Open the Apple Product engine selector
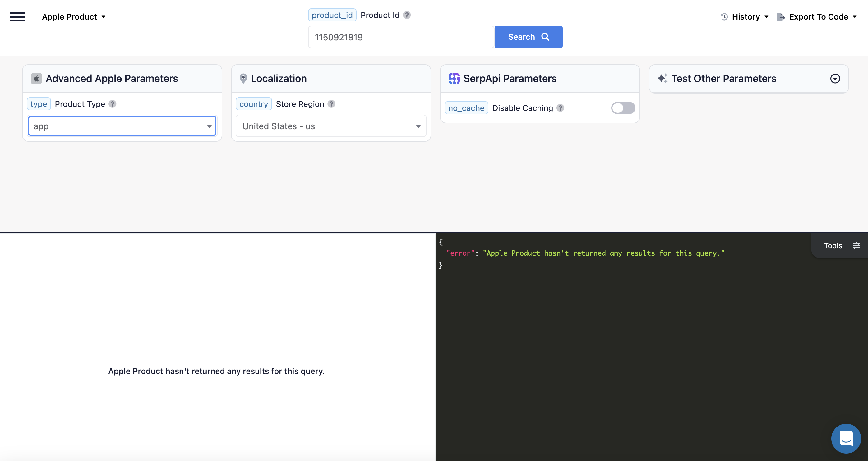868x461 pixels. (x=73, y=16)
